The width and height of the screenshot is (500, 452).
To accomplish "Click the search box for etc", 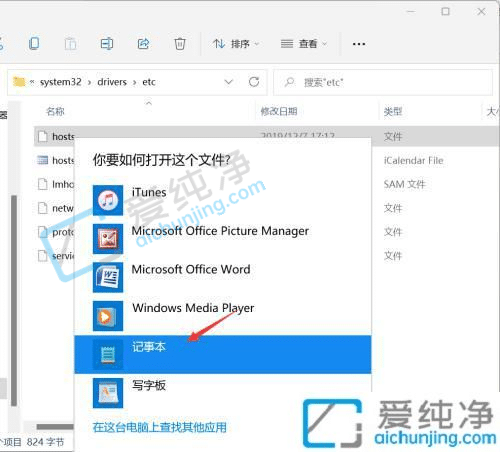I will pos(383,82).
